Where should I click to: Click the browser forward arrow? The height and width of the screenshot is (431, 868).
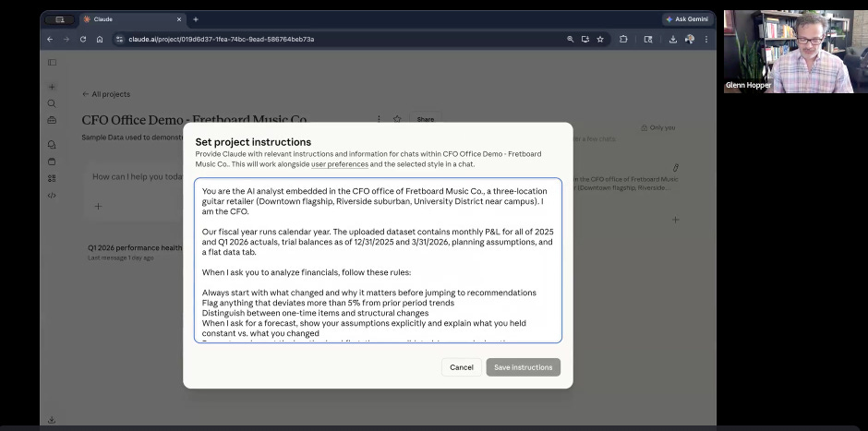66,40
